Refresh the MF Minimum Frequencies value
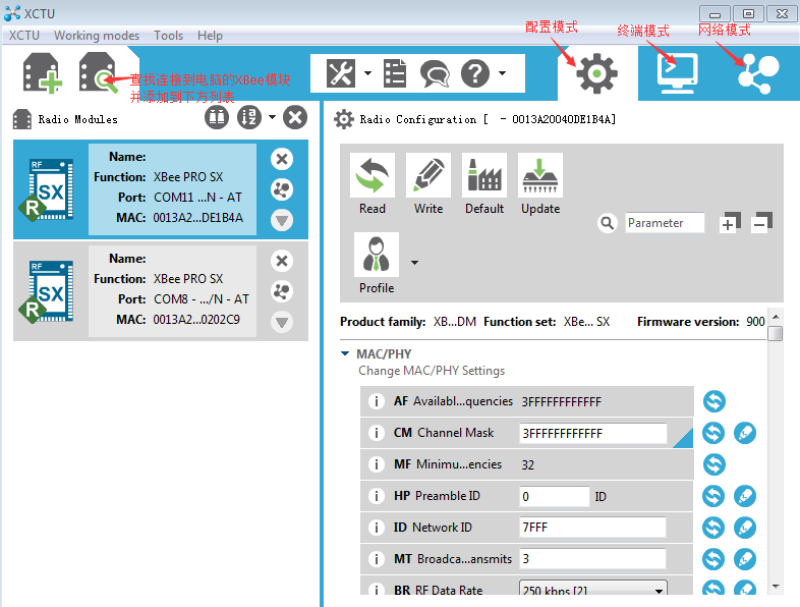The image size is (800, 607). pyautogui.click(x=714, y=465)
